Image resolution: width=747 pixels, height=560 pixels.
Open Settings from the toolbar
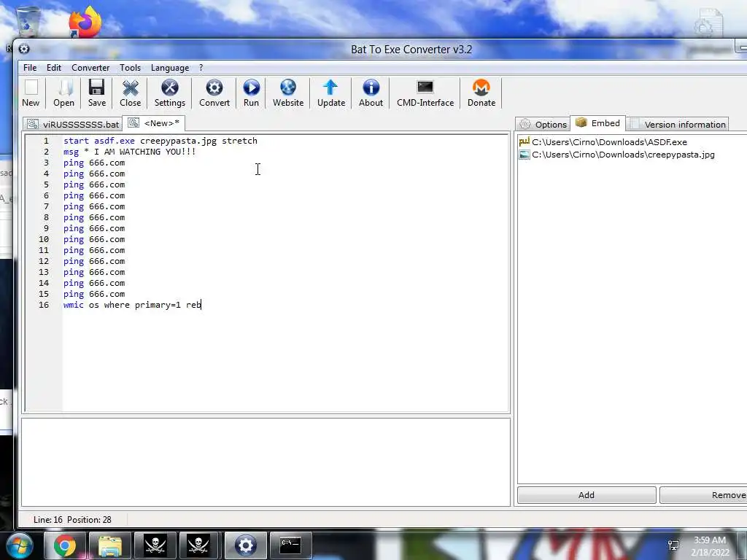pyautogui.click(x=169, y=93)
